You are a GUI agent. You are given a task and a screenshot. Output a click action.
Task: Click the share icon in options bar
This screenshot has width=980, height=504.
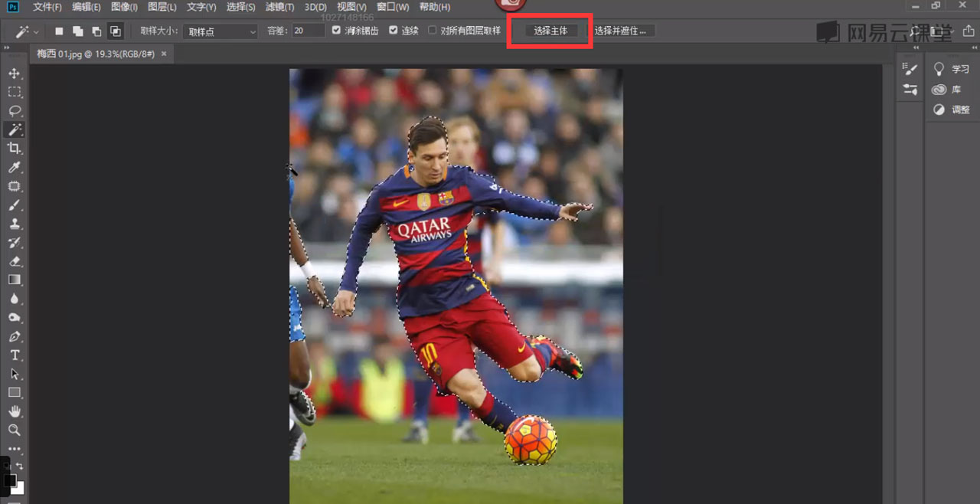969,31
